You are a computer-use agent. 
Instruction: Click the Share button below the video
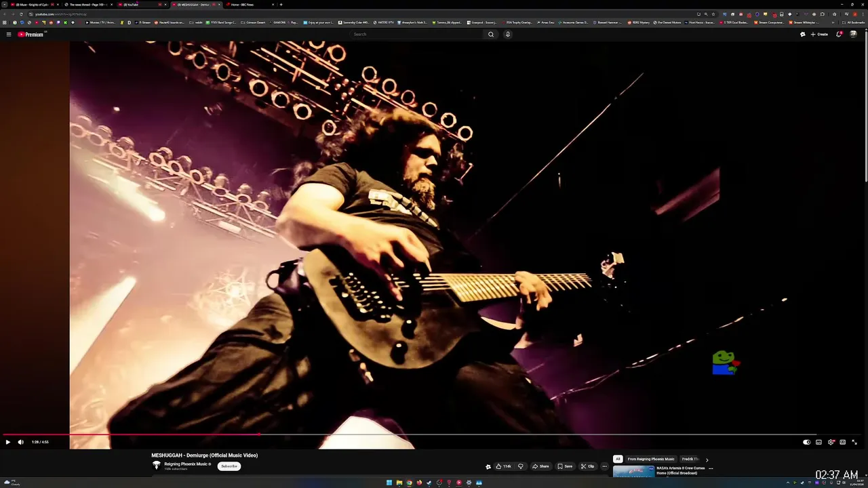540,466
